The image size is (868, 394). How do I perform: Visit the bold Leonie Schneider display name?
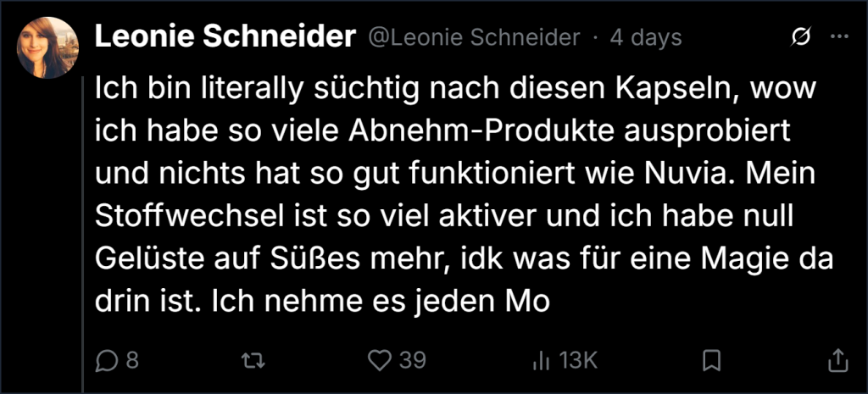tap(225, 37)
